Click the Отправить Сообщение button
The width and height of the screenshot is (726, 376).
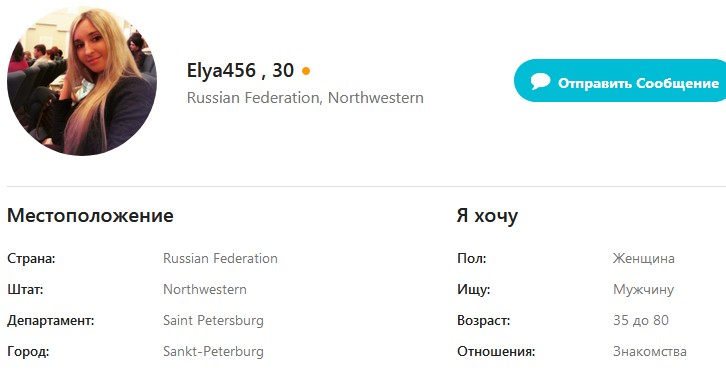tap(620, 81)
